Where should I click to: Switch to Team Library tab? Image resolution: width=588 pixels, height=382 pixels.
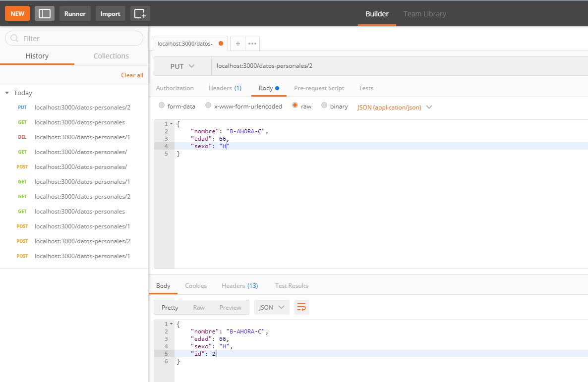(424, 14)
